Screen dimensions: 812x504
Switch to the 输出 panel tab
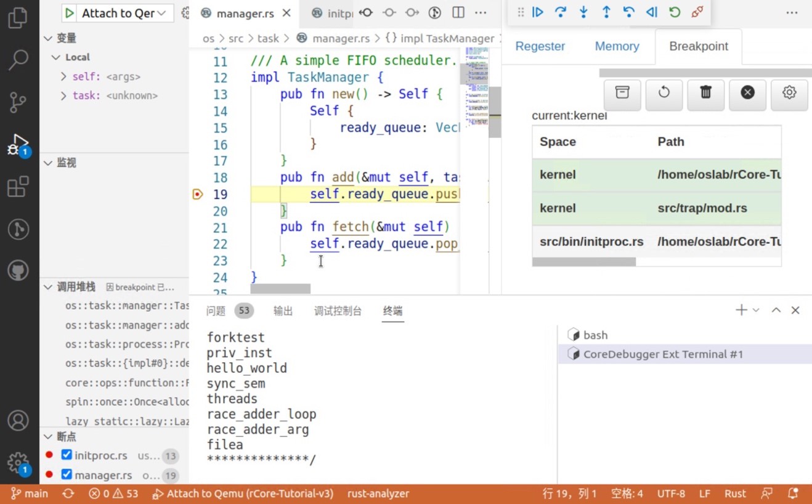coord(283,311)
